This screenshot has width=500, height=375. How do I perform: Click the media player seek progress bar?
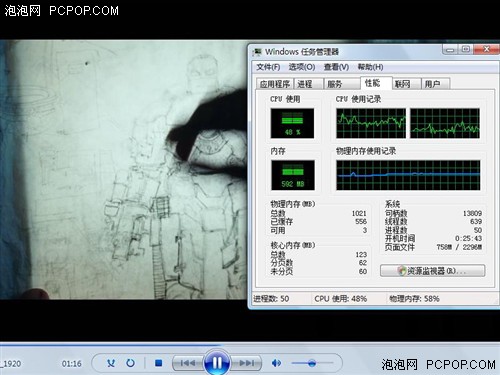pos(250,344)
